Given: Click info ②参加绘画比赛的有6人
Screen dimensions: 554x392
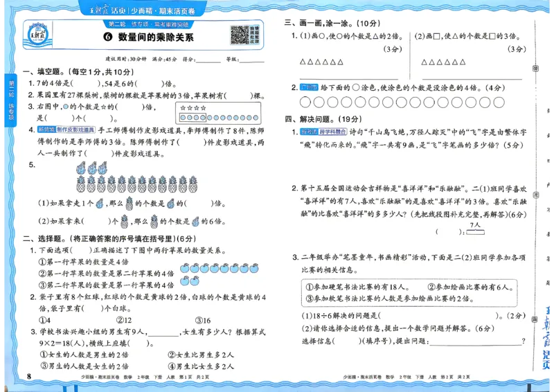Looking at the screenshot, I should coord(470,287).
